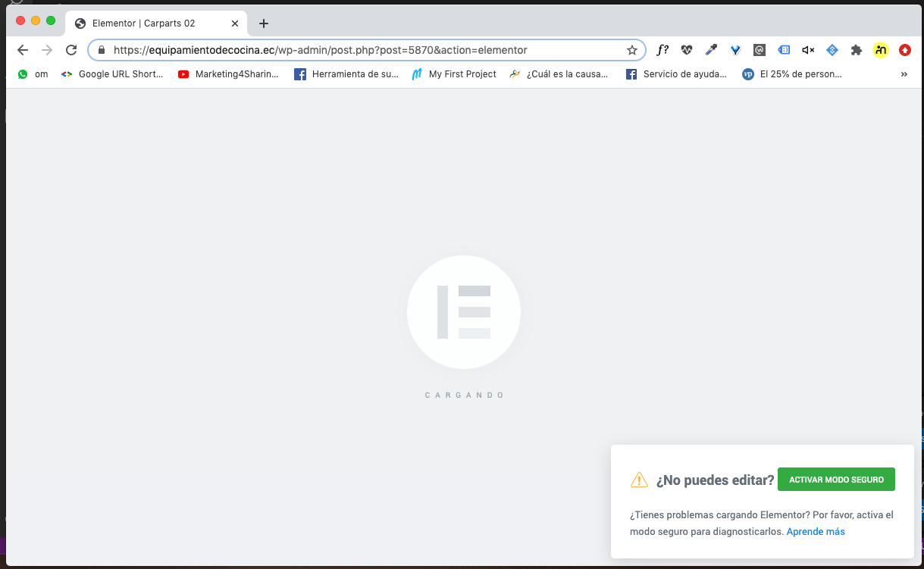Open the Servicio de ayuda... bookmark
The width and height of the screenshot is (924, 569).
[x=676, y=74]
